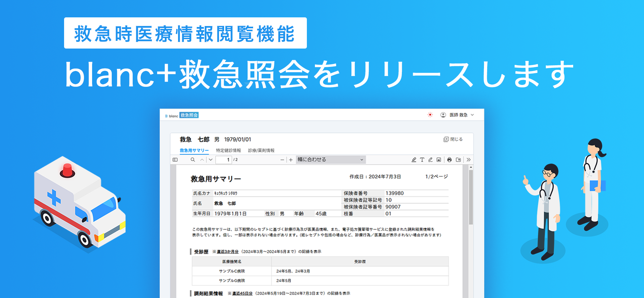Expand more tools with double chevron
This screenshot has width=644, height=298.
[469, 160]
